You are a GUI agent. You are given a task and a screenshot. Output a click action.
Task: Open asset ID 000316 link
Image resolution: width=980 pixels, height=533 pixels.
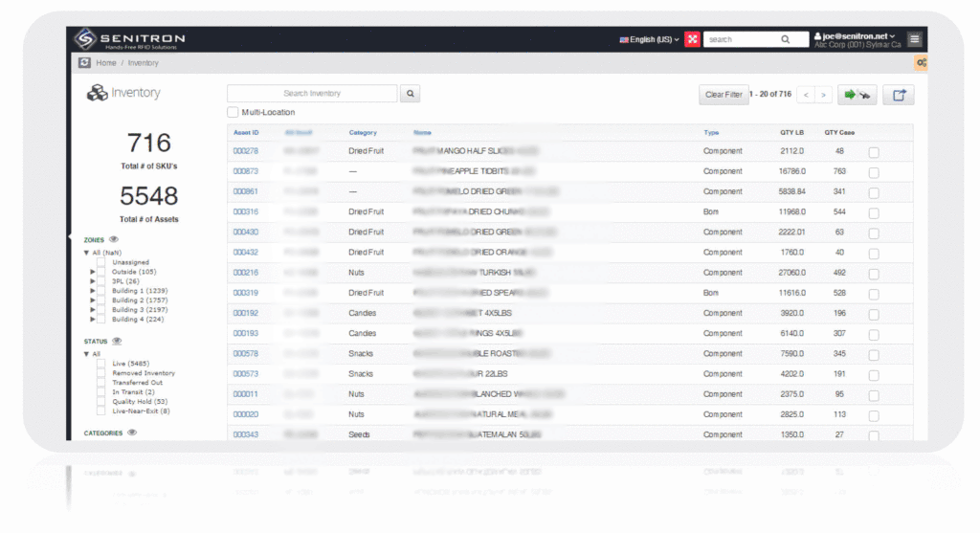click(x=245, y=211)
